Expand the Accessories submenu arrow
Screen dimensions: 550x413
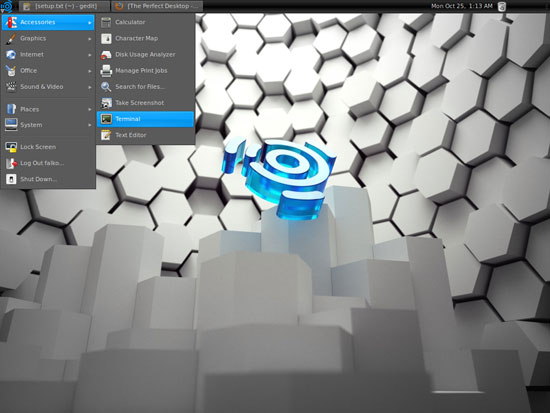click(x=90, y=22)
